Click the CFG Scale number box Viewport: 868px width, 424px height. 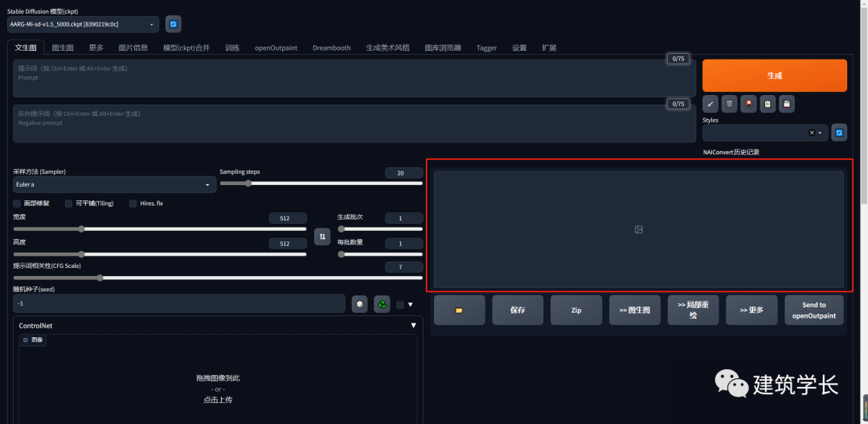click(403, 267)
